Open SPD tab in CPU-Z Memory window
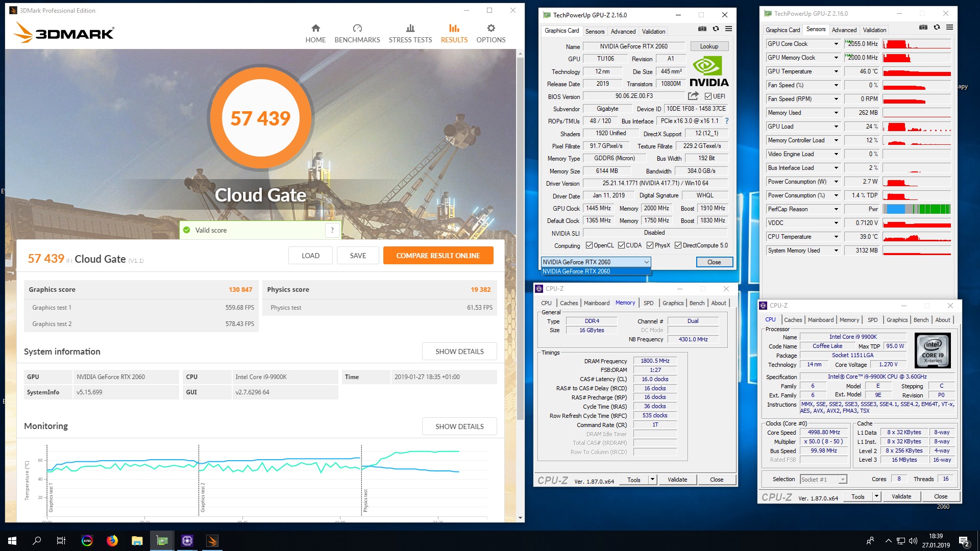 point(648,303)
